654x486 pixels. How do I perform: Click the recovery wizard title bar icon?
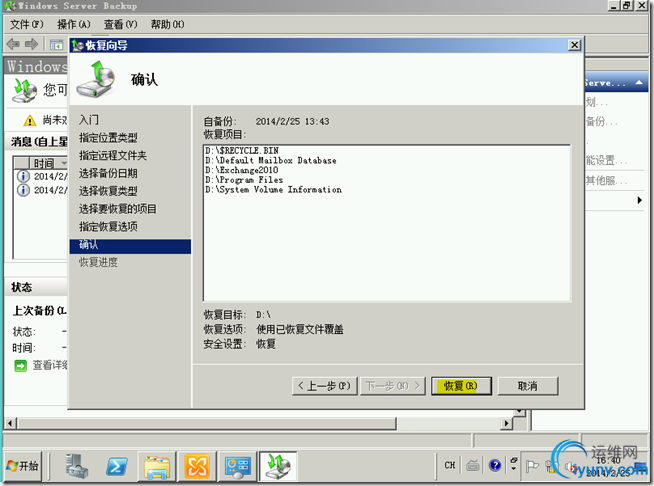tap(78, 45)
